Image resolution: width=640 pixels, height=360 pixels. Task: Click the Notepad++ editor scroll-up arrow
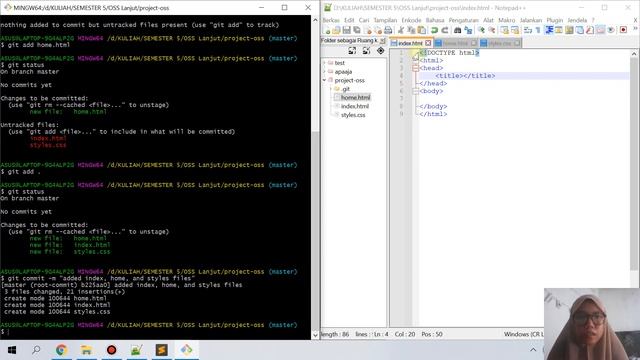tap(634, 53)
